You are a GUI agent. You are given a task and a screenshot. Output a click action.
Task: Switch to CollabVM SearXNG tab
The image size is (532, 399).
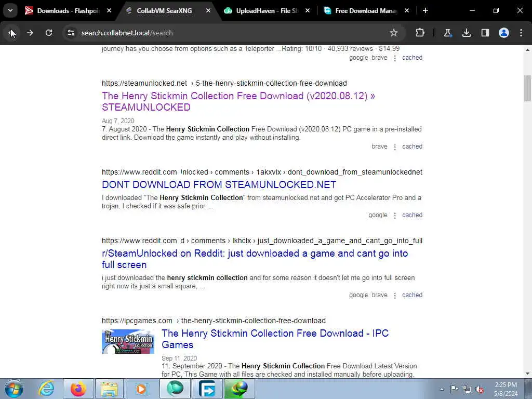164,11
